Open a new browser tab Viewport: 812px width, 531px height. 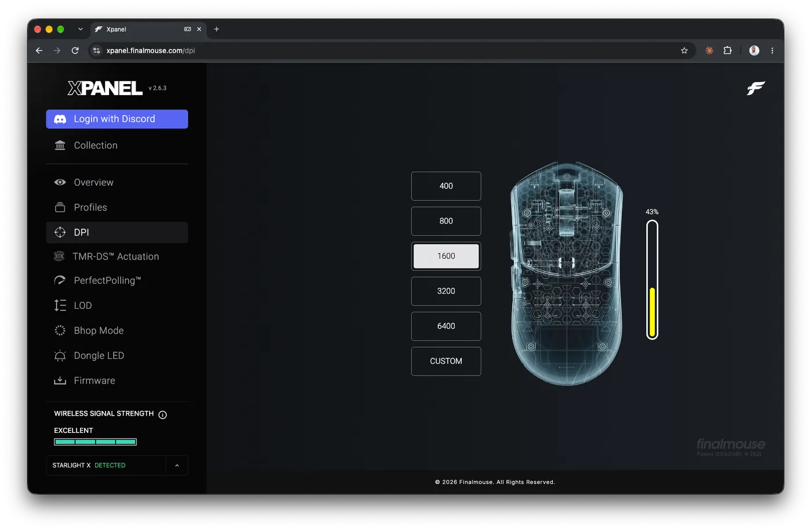point(216,29)
